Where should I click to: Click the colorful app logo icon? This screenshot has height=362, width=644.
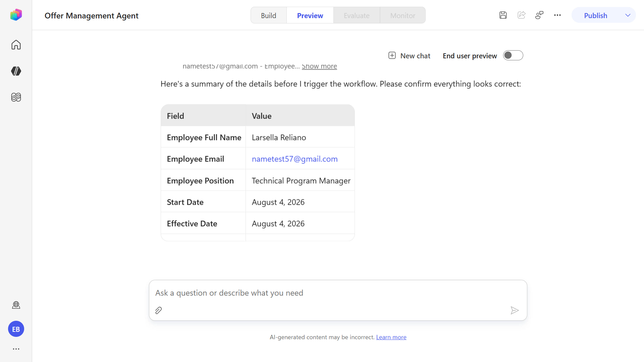(x=16, y=15)
